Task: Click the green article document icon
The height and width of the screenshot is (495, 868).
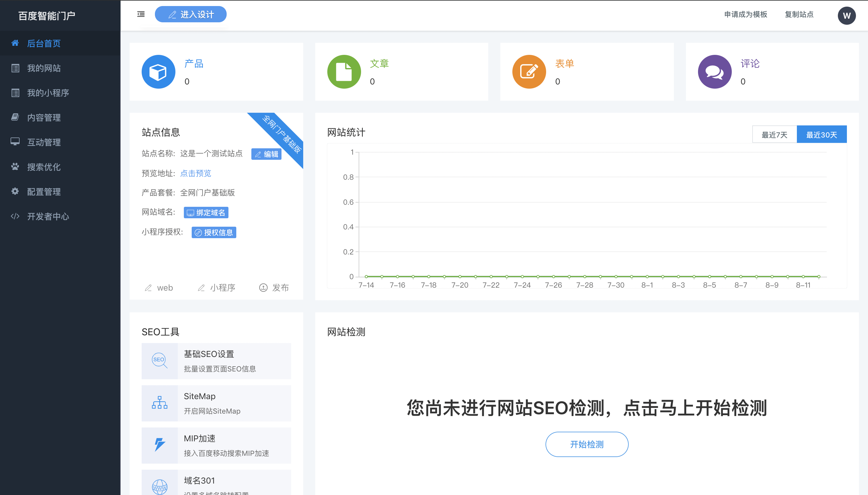Action: 344,72
